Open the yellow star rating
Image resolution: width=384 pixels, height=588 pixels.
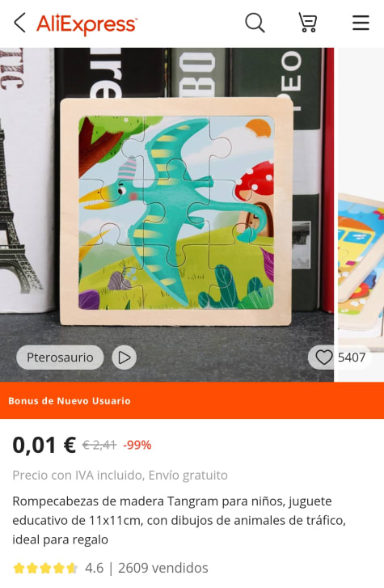pos(45,568)
